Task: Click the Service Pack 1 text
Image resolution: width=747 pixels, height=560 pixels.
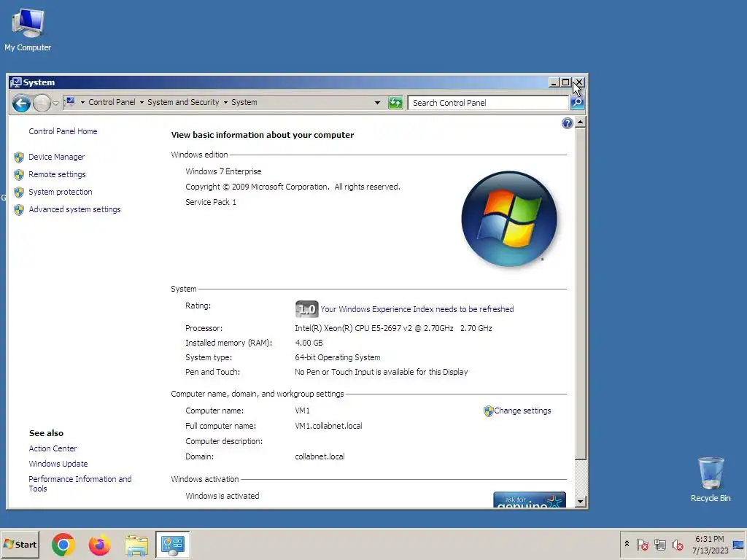Action: point(211,202)
